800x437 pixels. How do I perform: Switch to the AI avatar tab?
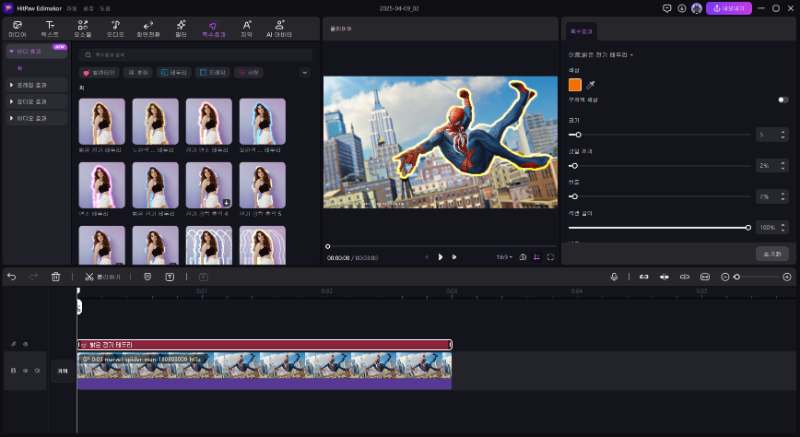point(281,27)
